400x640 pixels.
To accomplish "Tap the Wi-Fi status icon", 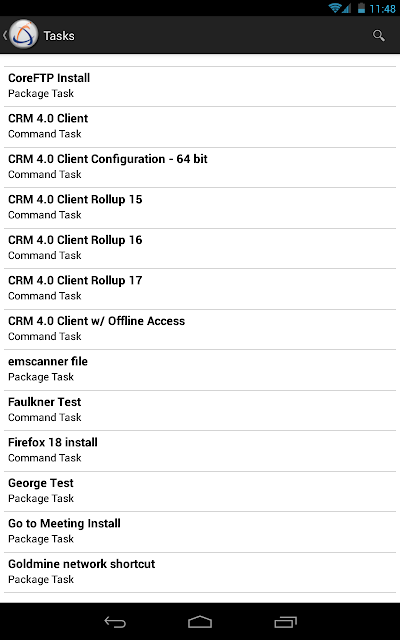I will [335, 8].
